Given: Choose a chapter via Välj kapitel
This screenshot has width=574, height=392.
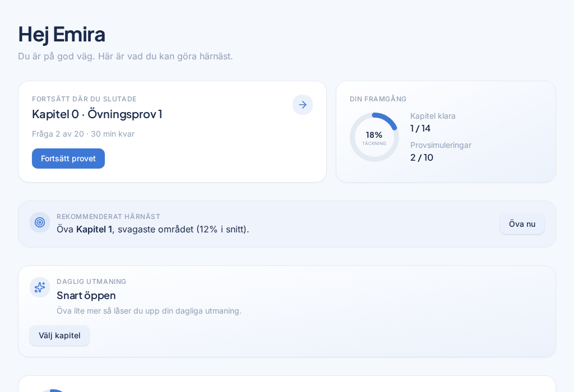Looking at the screenshot, I should coord(59,335).
